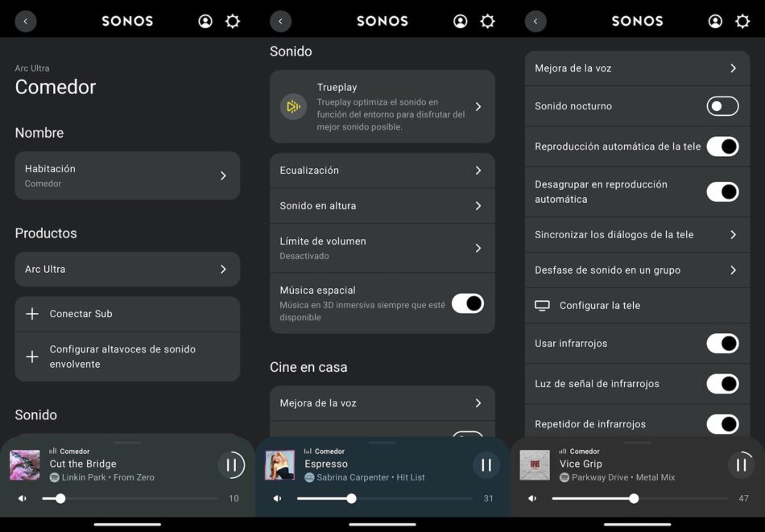Expand Arc Ultra product chevron

(x=223, y=269)
